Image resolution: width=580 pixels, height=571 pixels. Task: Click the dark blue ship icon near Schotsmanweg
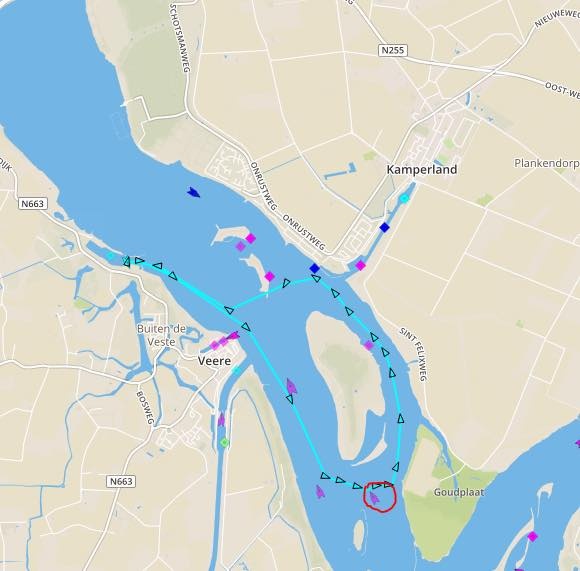coord(193,192)
